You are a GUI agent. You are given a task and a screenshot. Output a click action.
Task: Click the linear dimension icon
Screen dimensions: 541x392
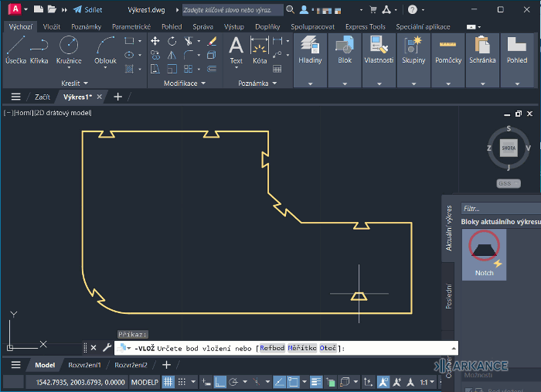point(277,41)
